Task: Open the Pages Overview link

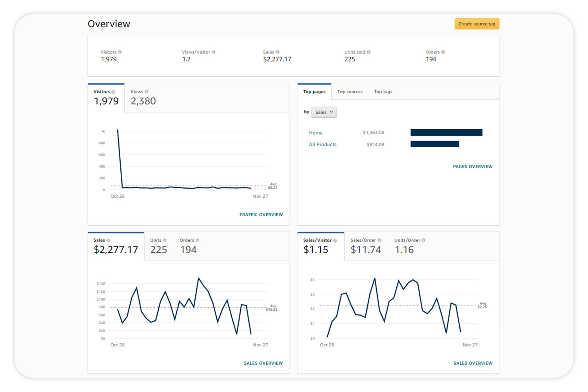Action: 472,167
